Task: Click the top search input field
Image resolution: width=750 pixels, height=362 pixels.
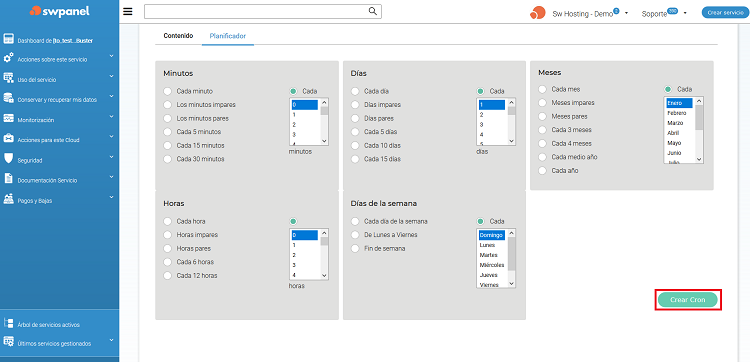Action: point(263,12)
